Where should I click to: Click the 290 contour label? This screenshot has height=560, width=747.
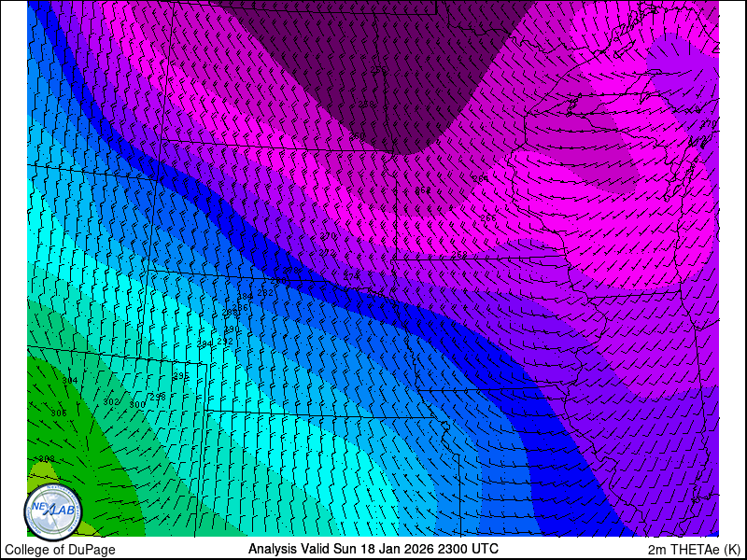pyautogui.click(x=232, y=329)
